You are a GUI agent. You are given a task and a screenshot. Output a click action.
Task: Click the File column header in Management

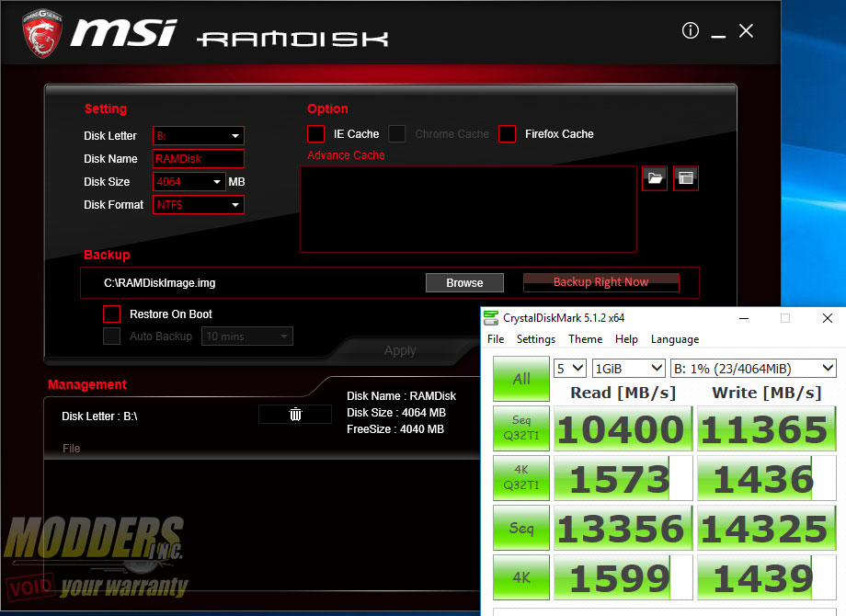point(71,449)
